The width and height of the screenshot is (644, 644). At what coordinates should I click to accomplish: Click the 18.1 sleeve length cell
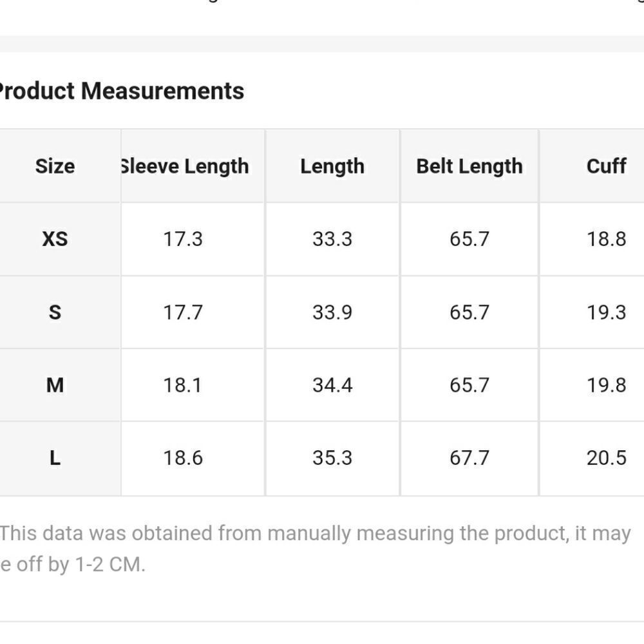[183, 385]
